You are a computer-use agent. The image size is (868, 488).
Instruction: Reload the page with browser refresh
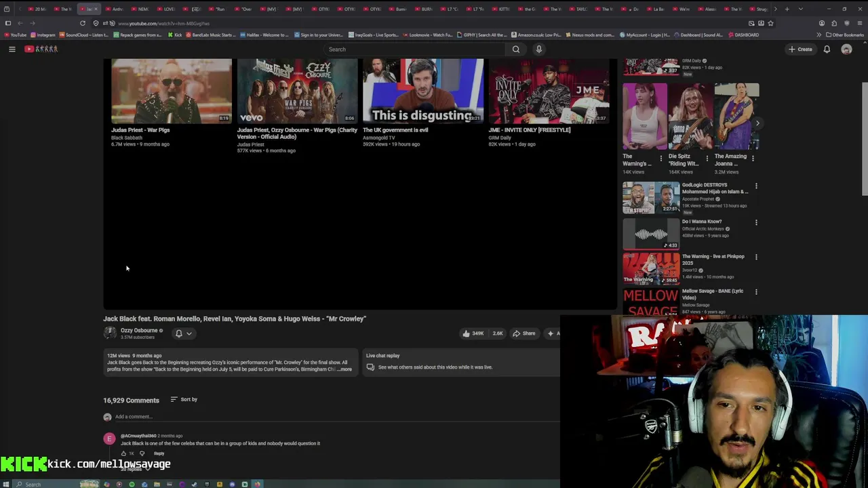tap(83, 23)
